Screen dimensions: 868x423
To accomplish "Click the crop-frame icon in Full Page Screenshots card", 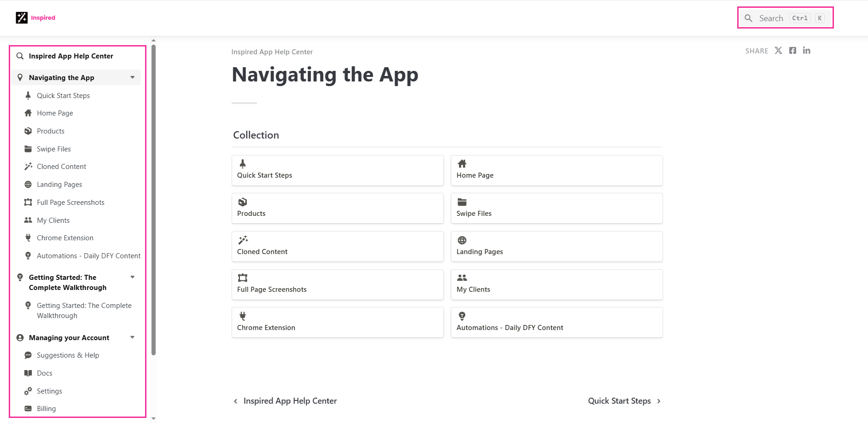I will click(x=243, y=278).
